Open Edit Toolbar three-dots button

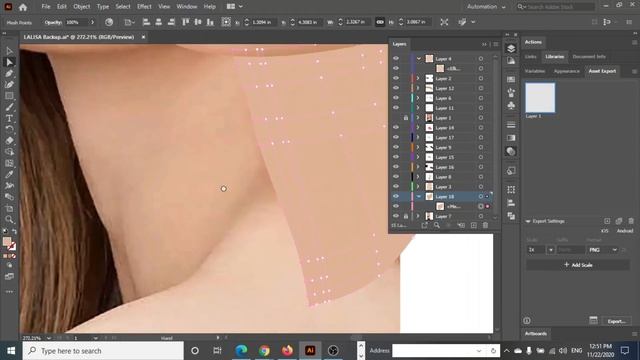(x=9, y=291)
